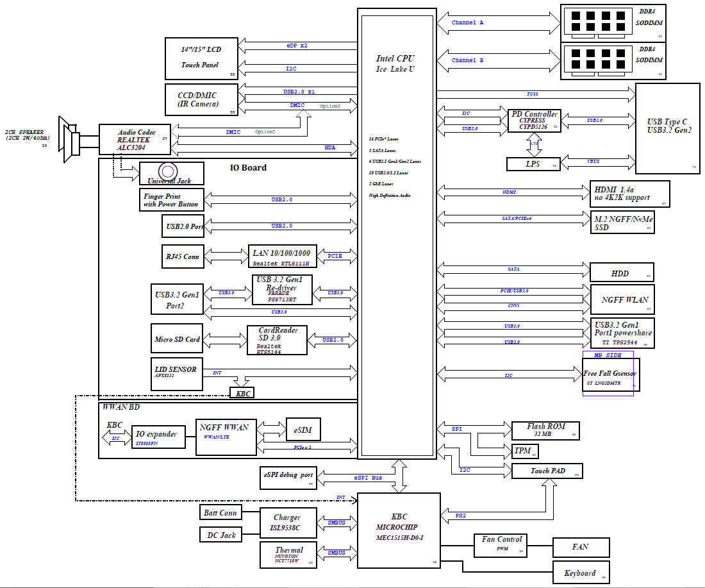Click the Free Fall Gsensor block
This screenshot has width=705, height=588.
click(611, 374)
